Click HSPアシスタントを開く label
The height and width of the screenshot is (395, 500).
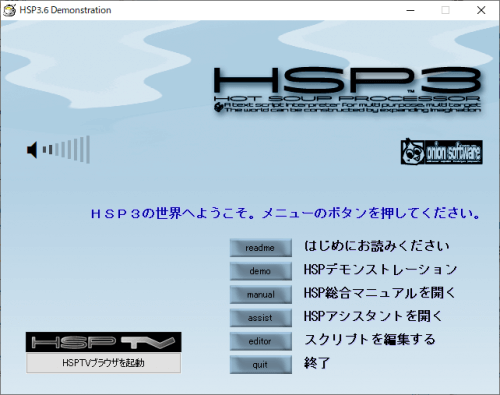pos(373,316)
